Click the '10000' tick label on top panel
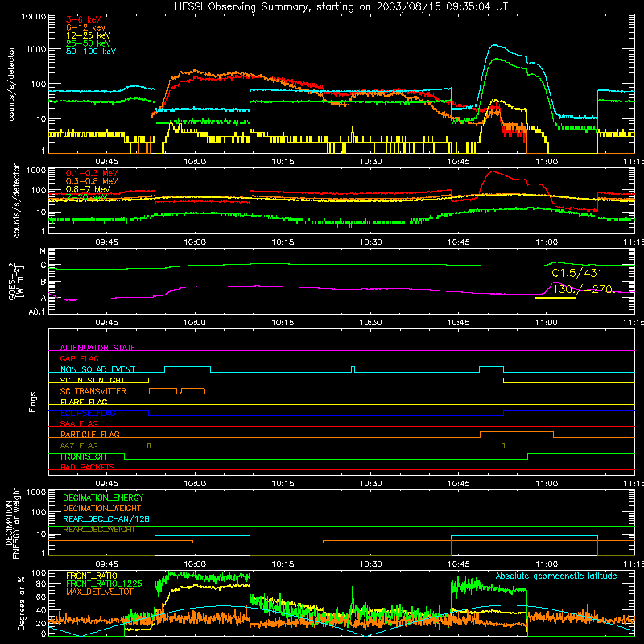The height and width of the screenshot is (644, 644). 34,16
